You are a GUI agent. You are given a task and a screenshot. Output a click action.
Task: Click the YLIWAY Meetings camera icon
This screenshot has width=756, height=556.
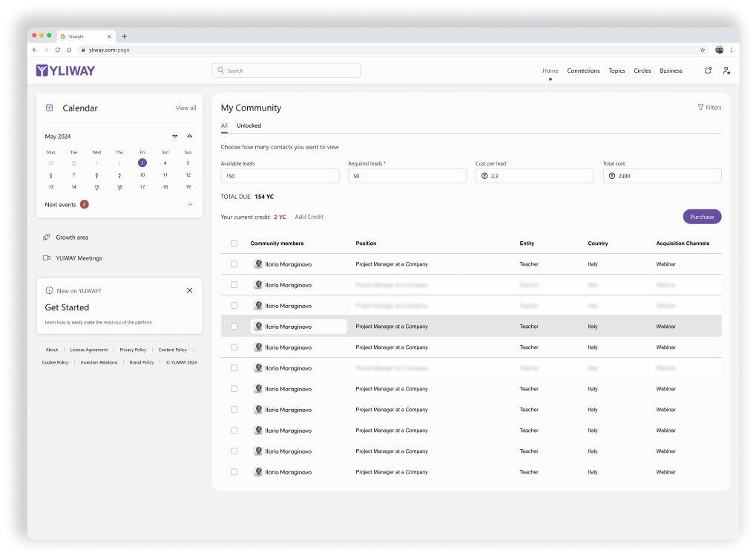(46, 258)
